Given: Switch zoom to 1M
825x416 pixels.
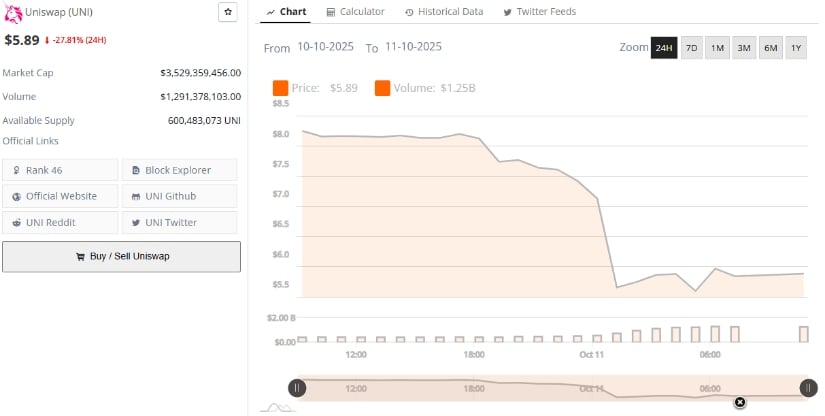Looking at the screenshot, I should pos(718,48).
